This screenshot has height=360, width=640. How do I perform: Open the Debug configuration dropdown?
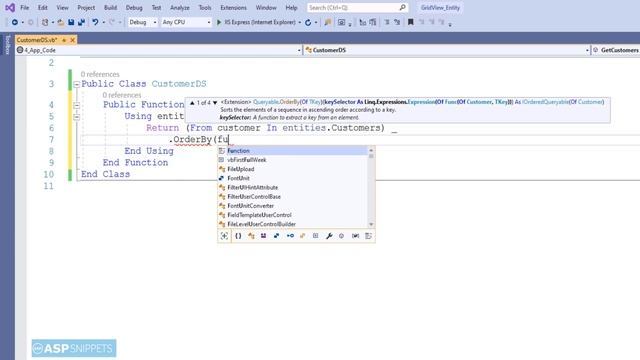(142, 22)
